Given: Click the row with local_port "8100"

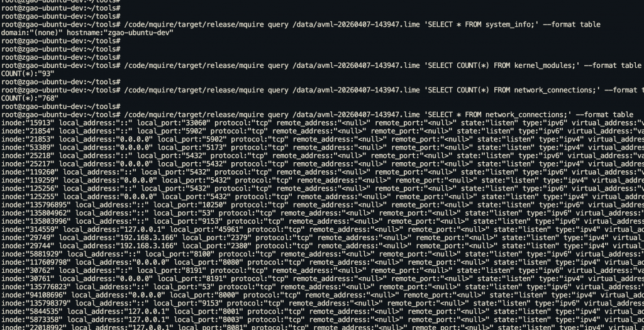Looking at the screenshot, I should [322, 255].
